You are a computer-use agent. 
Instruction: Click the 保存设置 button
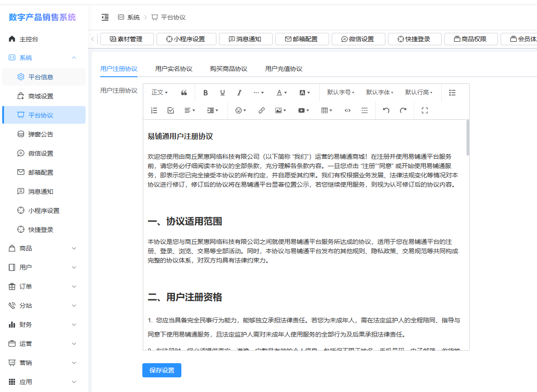(x=162, y=370)
